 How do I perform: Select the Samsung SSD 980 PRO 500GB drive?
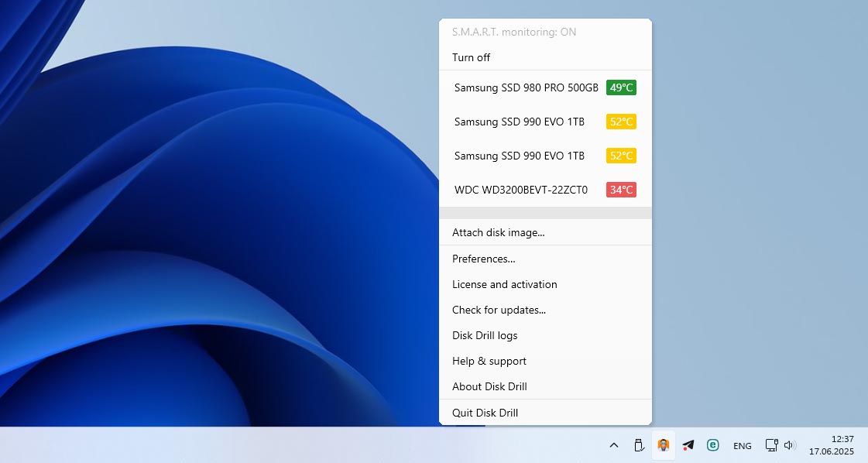pyautogui.click(x=526, y=87)
